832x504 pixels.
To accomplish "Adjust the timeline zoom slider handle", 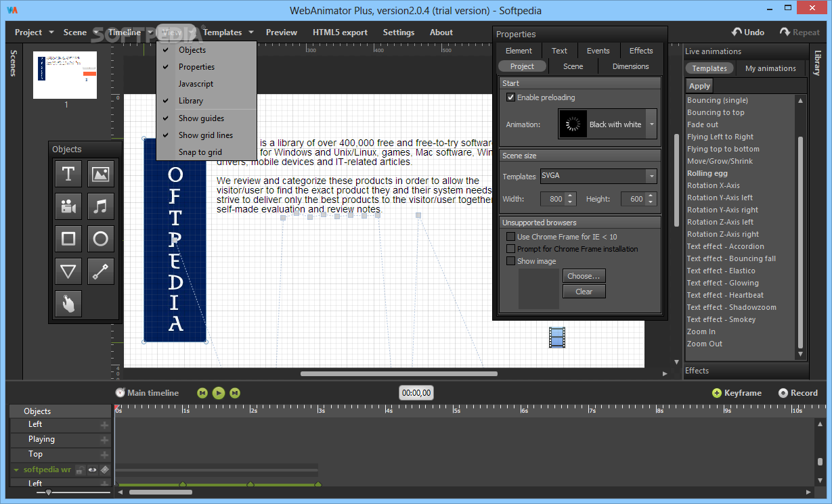I will click(x=48, y=492).
